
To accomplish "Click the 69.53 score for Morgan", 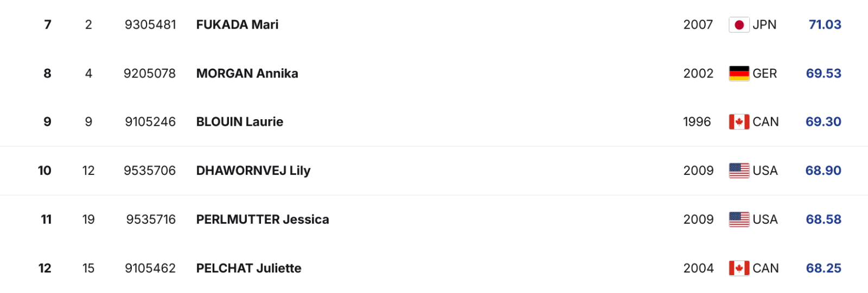I will click(x=824, y=74).
